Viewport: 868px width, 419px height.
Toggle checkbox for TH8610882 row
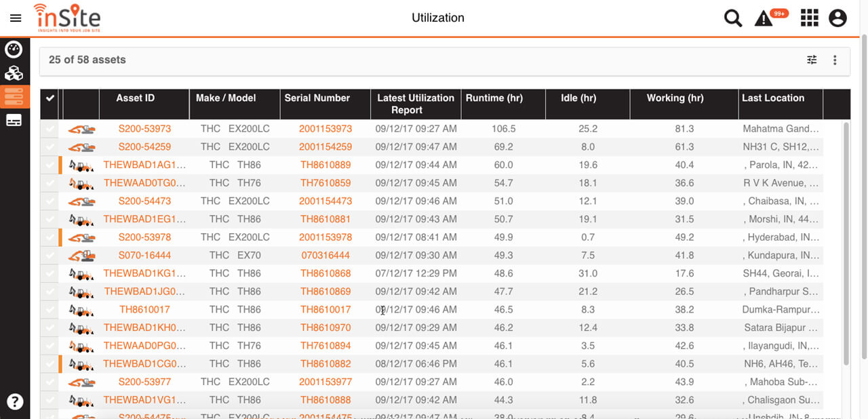[x=50, y=364]
